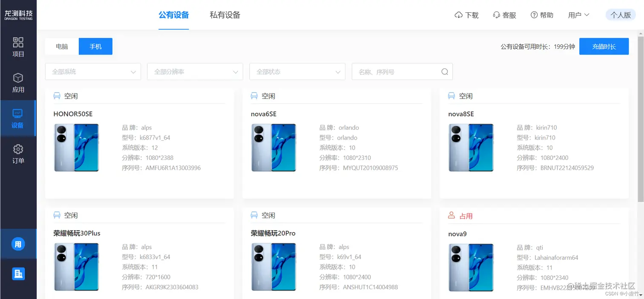Click the 下载 link text
The image size is (644, 299).
(472, 15)
